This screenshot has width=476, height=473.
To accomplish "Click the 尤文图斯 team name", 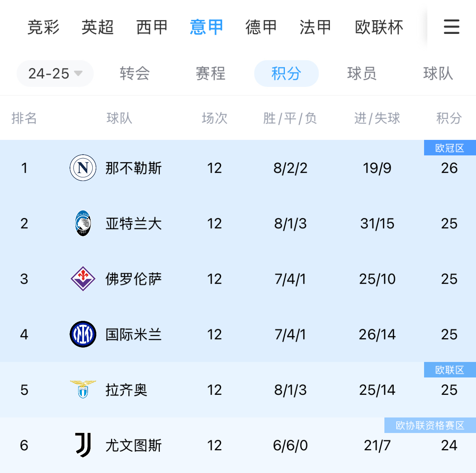I will 134,446.
